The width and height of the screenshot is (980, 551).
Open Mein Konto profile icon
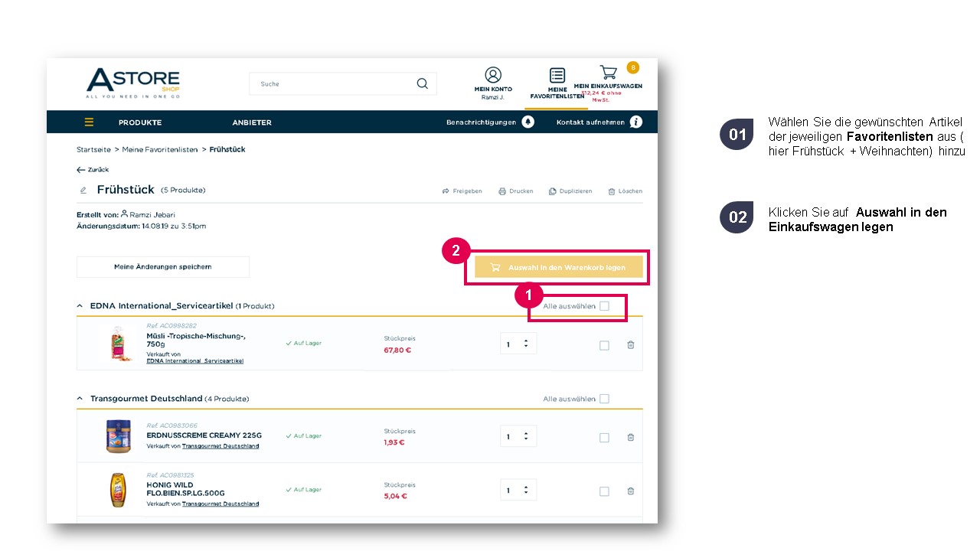493,74
